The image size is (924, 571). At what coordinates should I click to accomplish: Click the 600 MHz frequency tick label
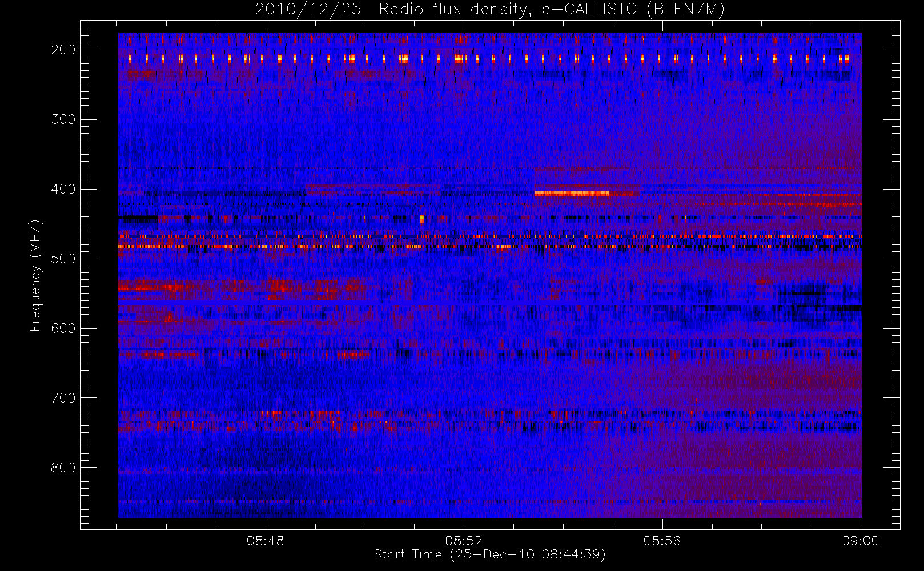[63, 328]
